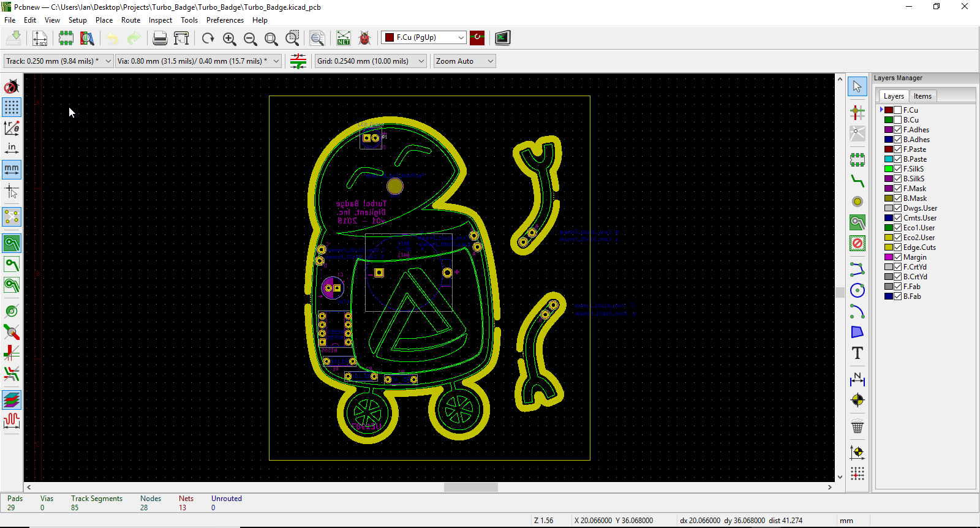Select the Add footprint tool

coord(858,160)
